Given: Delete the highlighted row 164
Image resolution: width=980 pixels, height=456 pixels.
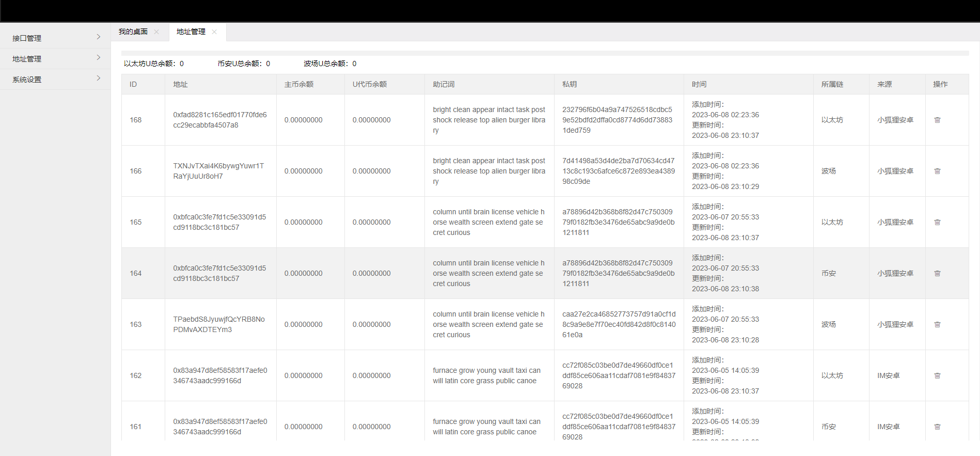Looking at the screenshot, I should pyautogui.click(x=937, y=273).
